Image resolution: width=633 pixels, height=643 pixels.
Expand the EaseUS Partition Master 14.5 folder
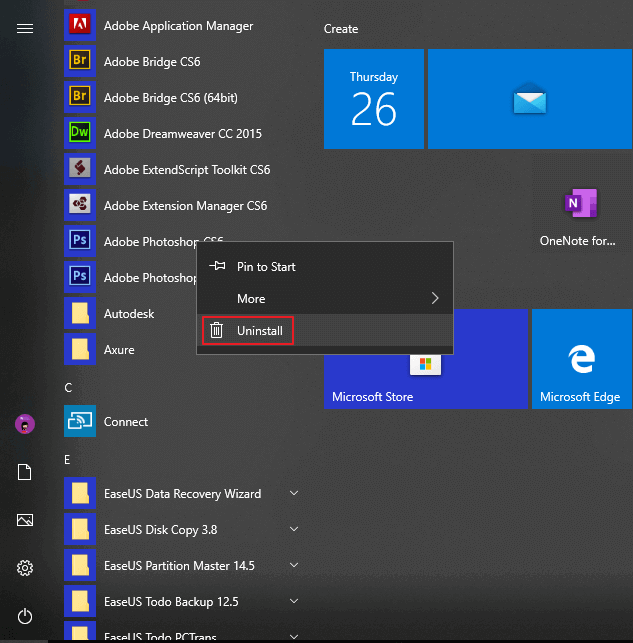294,566
